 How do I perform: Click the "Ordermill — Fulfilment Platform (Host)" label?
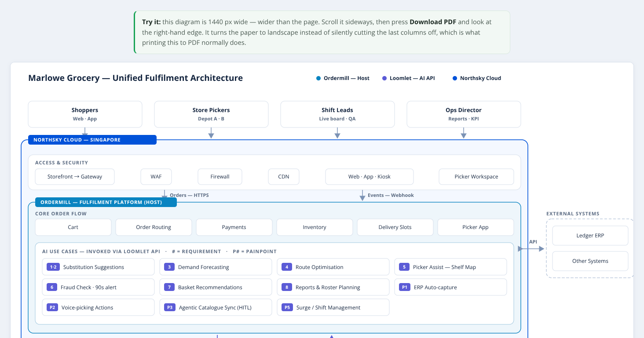click(106, 202)
